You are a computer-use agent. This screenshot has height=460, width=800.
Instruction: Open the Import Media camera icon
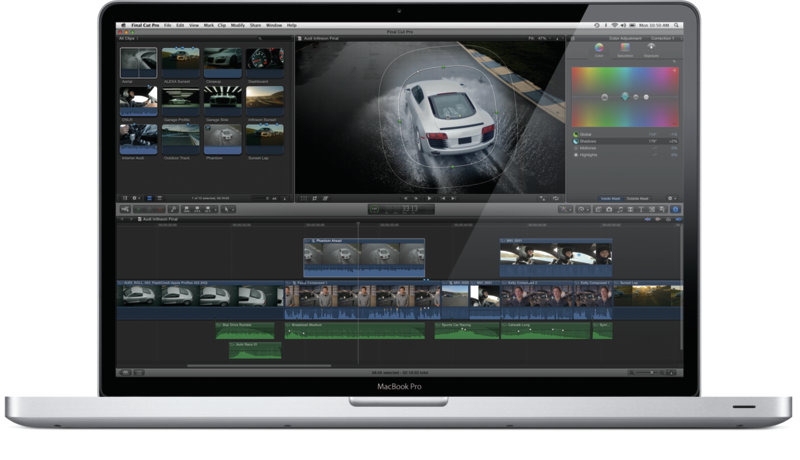point(124,209)
